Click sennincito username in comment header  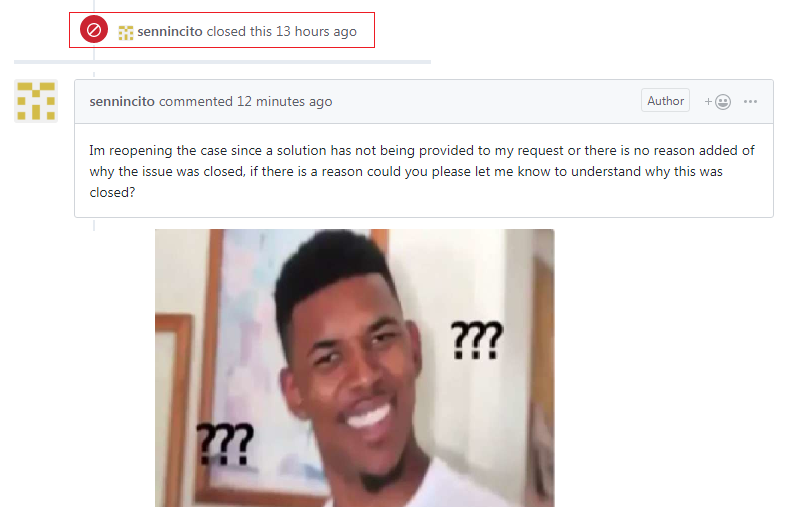[122, 102]
